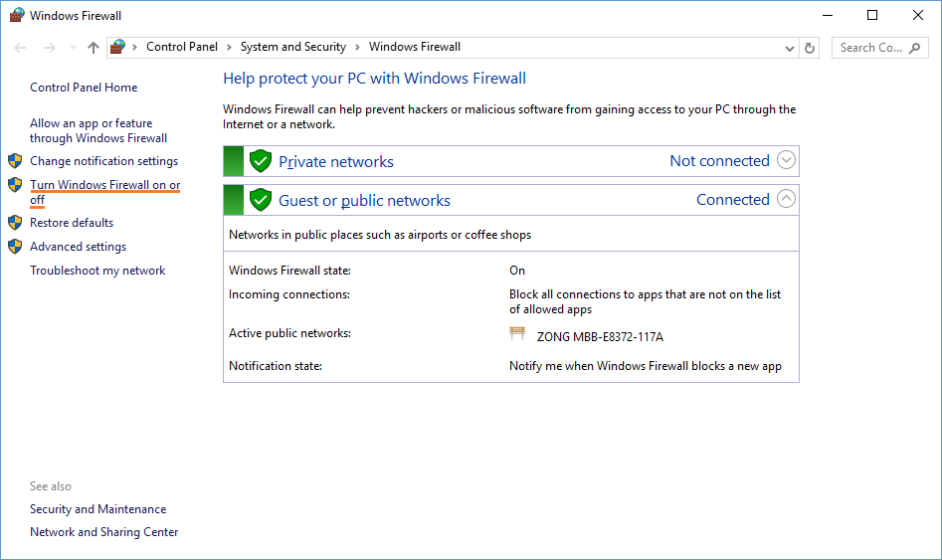
Task: Click Windows Firewall state value On
Action: point(517,271)
